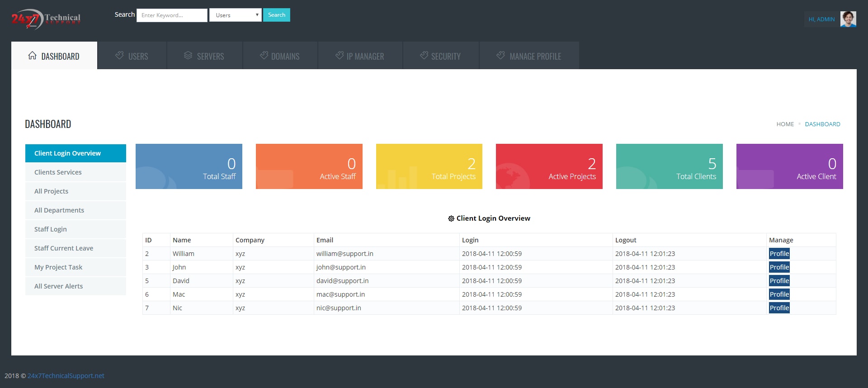Click the layers icon beside Servers
Viewport: 868px width, 388px height.
[188, 55]
